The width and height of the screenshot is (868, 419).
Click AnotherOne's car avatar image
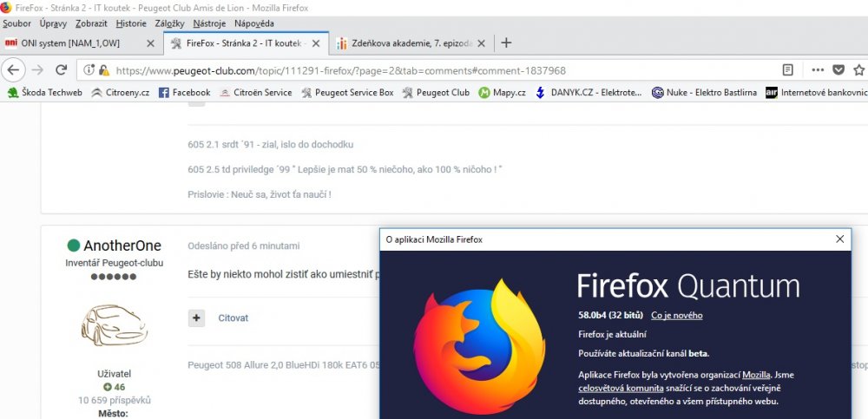coord(114,325)
